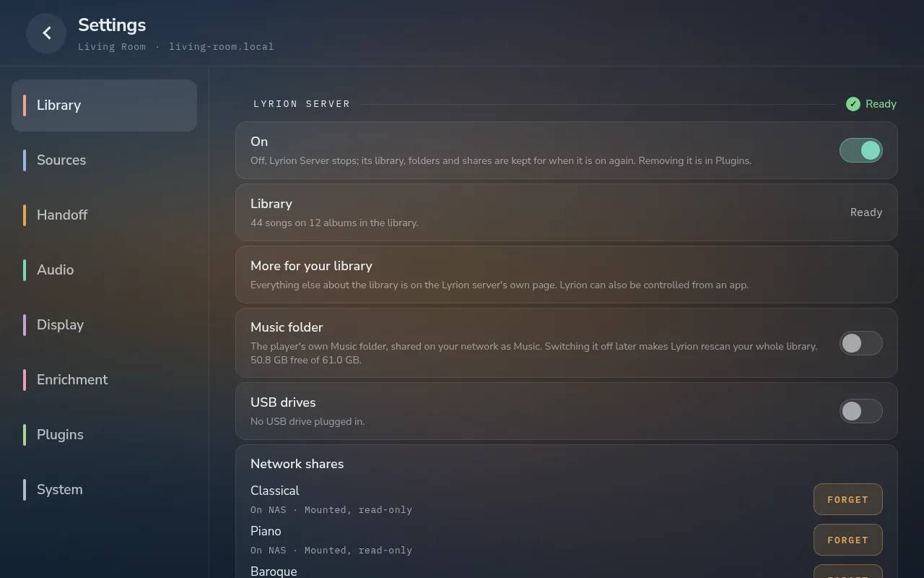Turn off the Lyrion Server On switch

pos(860,150)
